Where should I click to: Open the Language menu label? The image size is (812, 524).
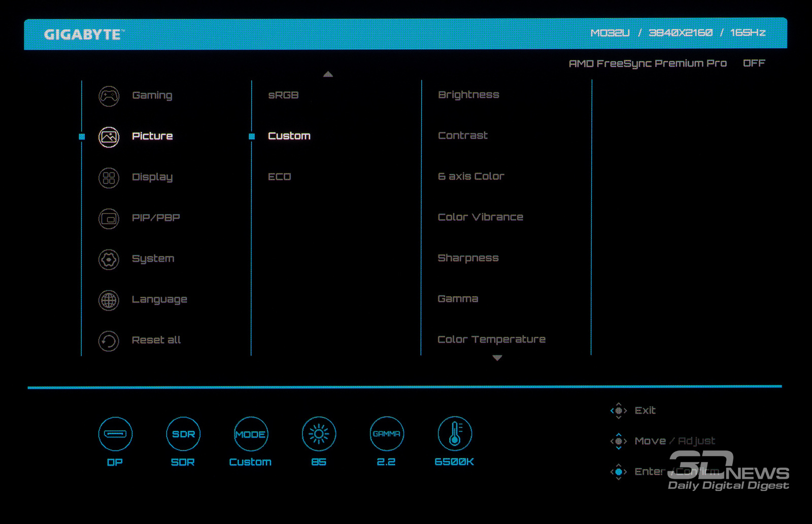[159, 300]
